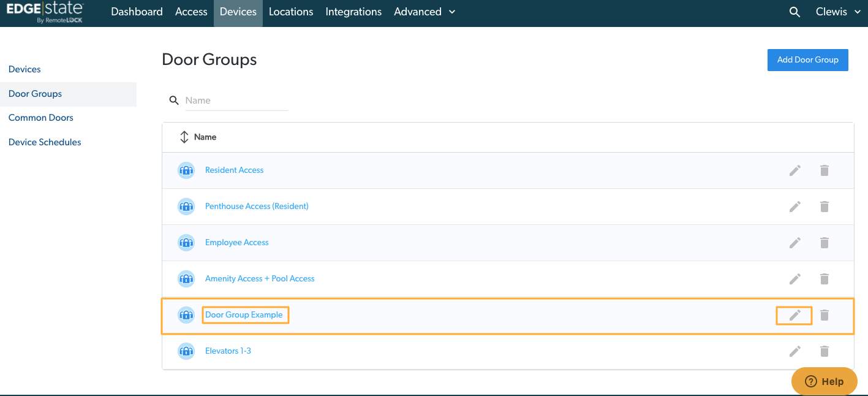The image size is (868, 396).
Task: Click the Amenity Access group lock icon
Action: [186, 279]
